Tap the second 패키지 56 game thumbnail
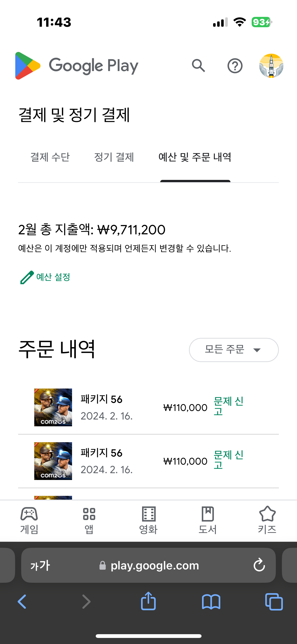The height and width of the screenshot is (644, 297). 53,461
